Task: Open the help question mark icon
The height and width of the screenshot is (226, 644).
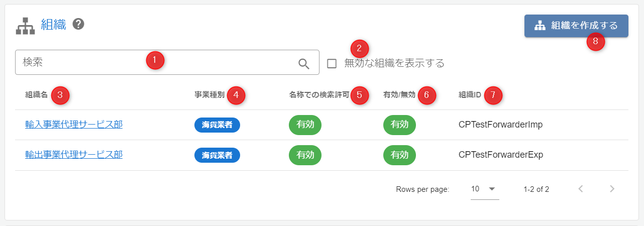Action: (x=78, y=24)
